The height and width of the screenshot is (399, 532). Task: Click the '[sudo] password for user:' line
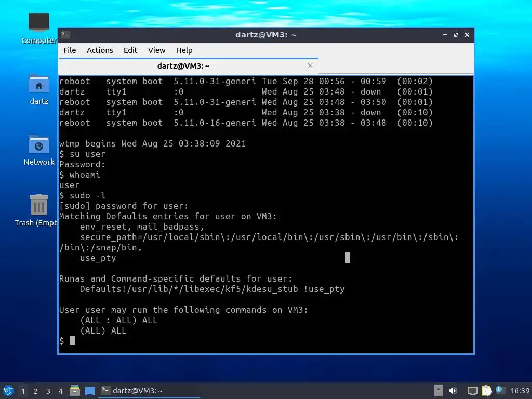124,206
